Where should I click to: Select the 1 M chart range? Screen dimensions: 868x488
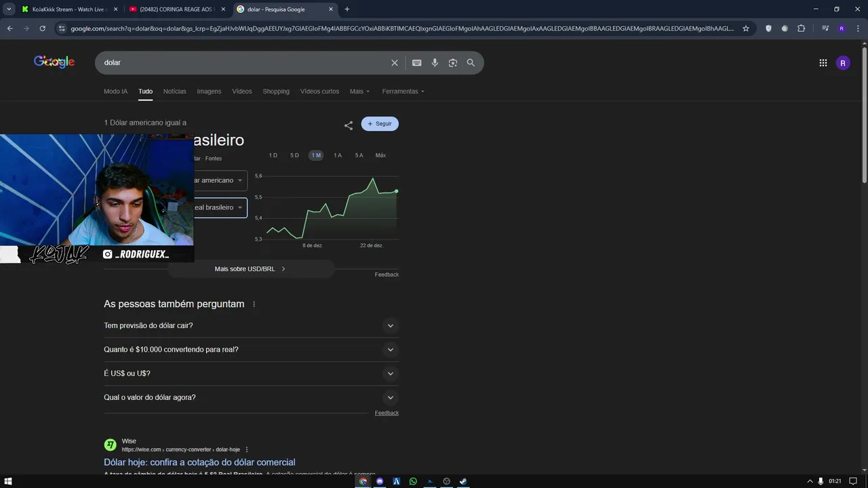316,155
